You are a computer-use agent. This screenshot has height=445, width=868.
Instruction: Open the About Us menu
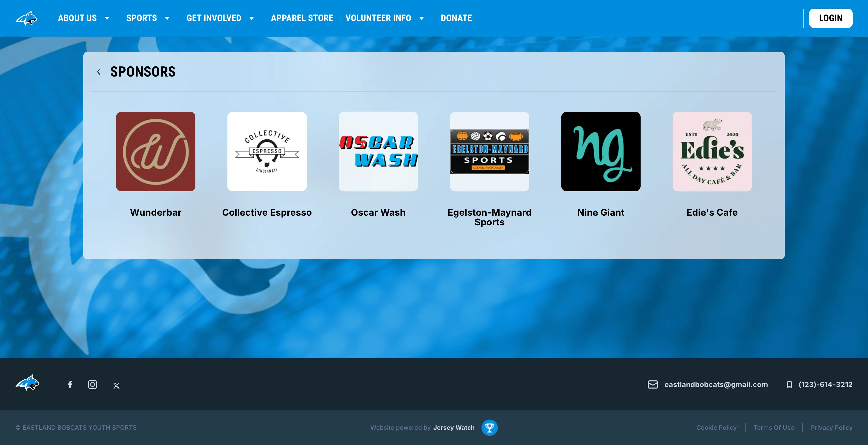pyautogui.click(x=77, y=18)
